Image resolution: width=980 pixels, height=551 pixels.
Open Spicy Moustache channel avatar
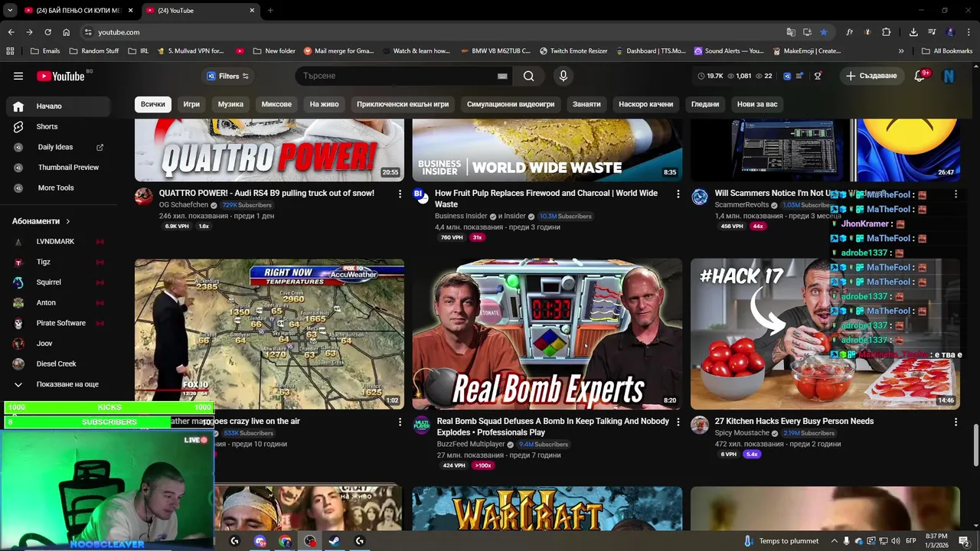[x=700, y=425]
